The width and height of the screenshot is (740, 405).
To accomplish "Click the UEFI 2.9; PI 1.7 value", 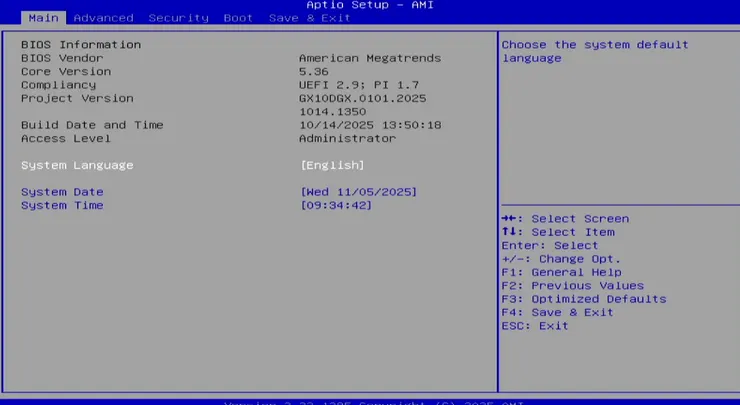I will [x=359, y=85].
